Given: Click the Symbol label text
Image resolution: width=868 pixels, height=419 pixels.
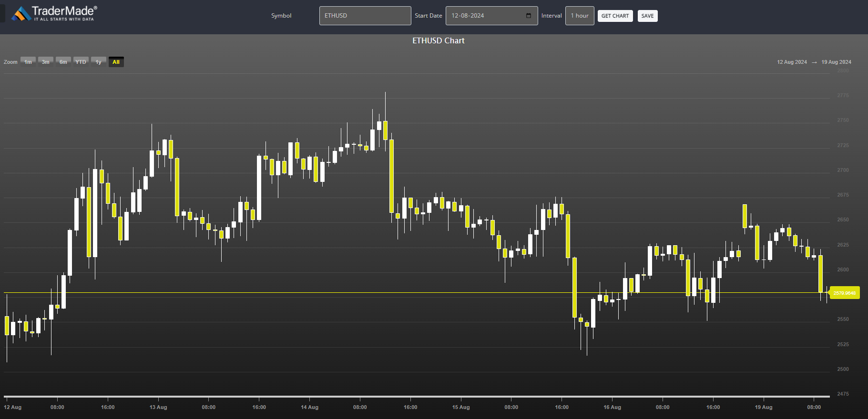Looking at the screenshot, I should point(281,16).
